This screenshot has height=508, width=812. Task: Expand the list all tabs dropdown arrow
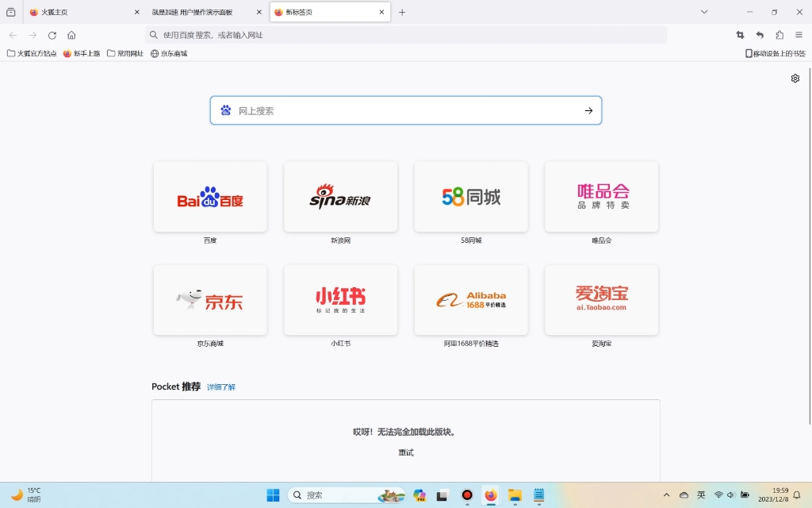(704, 12)
